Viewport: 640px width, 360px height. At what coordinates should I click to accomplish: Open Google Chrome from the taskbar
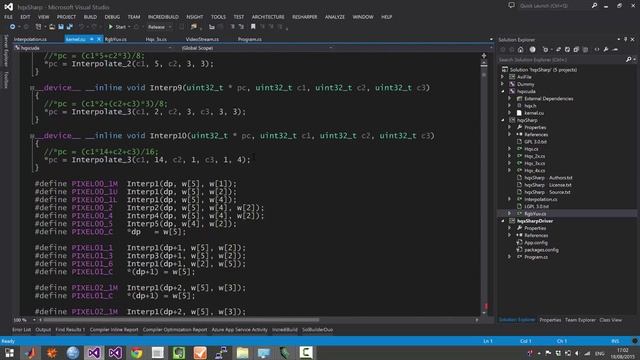tap(137, 353)
